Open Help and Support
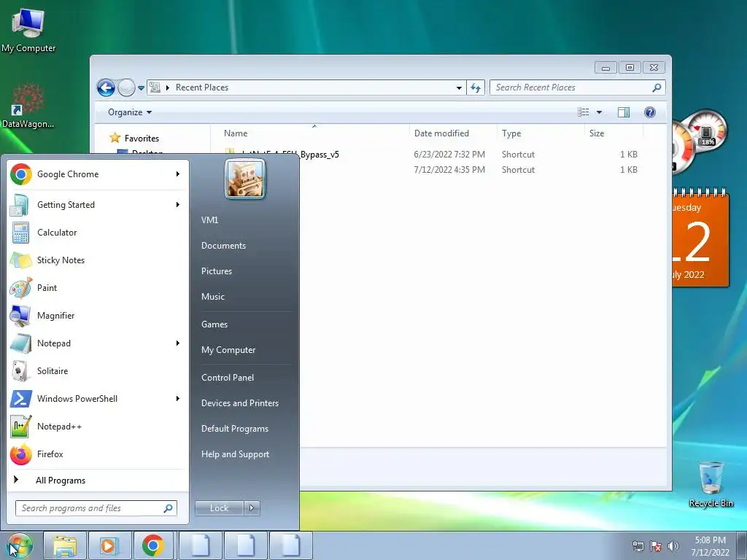 point(236,454)
